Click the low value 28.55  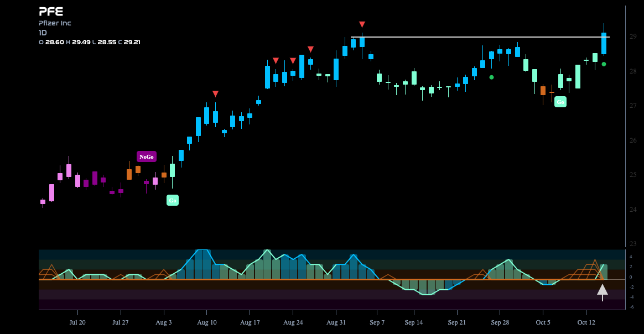pos(107,42)
